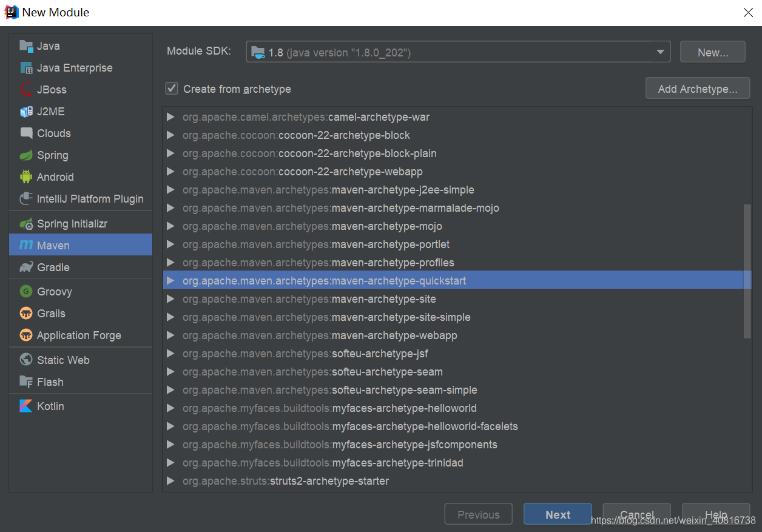
Task: Expand myfaces-archetype-helloworld node arrow
Action: [170, 408]
